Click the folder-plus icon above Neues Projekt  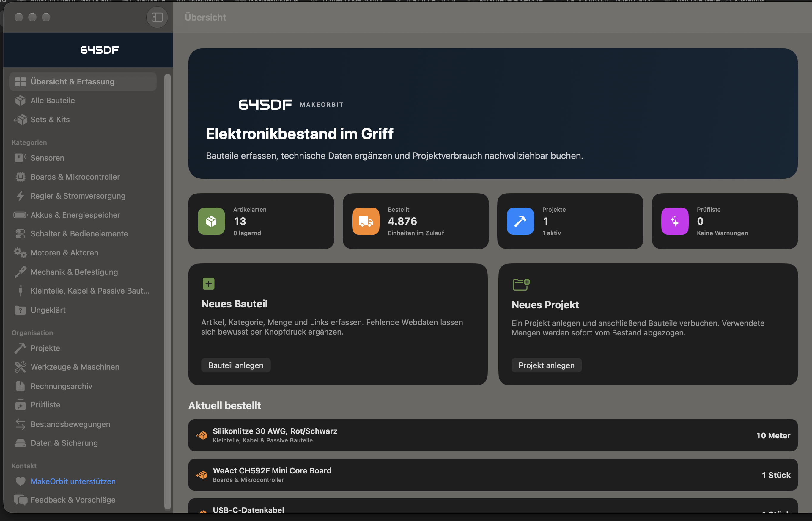(x=521, y=284)
